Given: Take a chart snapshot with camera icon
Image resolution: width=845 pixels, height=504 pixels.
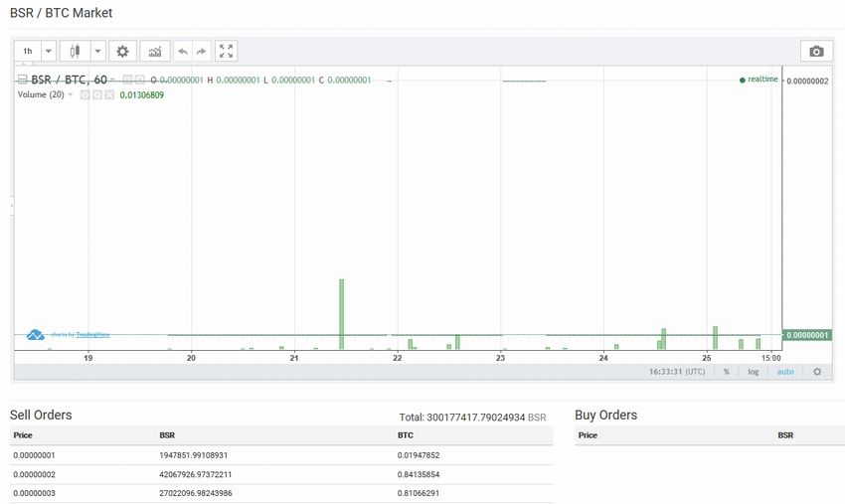Looking at the screenshot, I should (816, 52).
